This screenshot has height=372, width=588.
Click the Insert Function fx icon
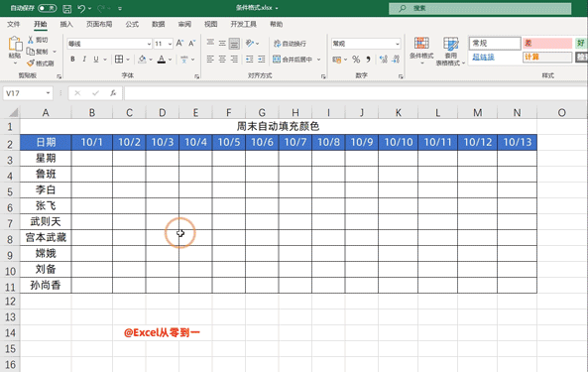(113, 93)
